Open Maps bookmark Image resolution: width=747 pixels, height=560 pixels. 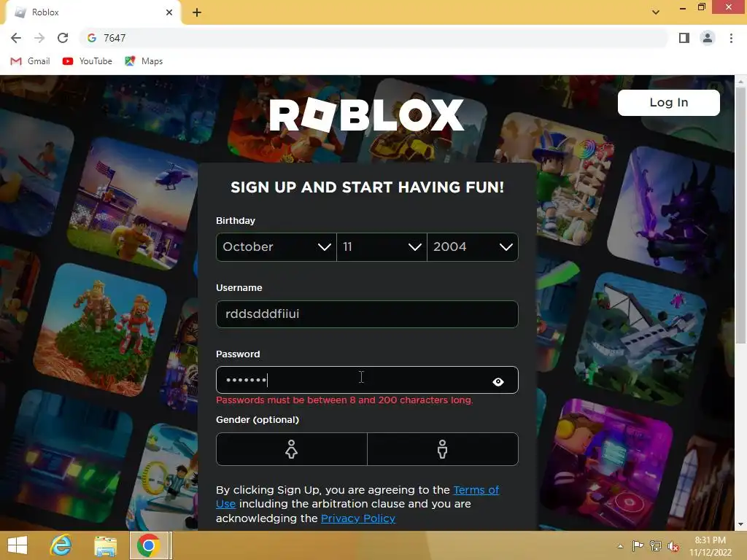[x=144, y=61]
